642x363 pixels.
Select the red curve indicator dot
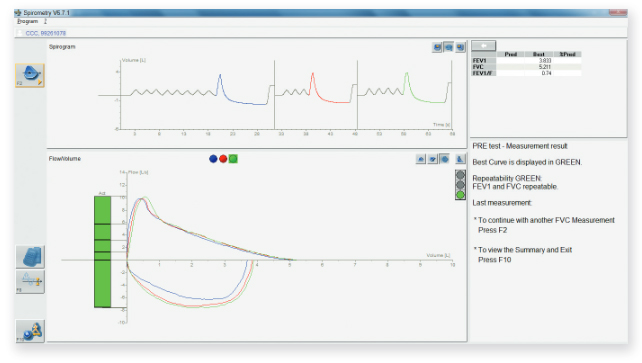click(223, 159)
